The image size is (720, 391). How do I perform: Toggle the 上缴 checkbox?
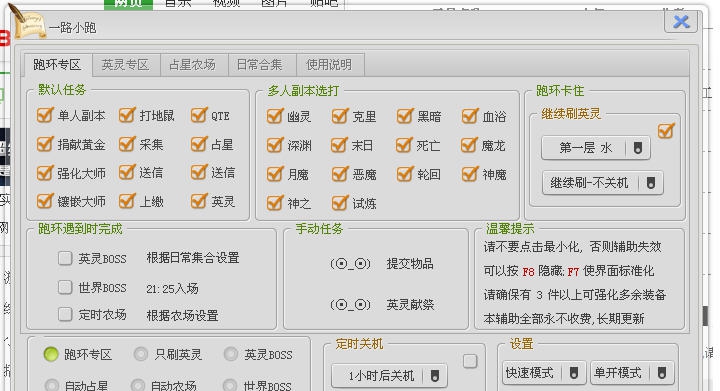pyautogui.click(x=127, y=201)
